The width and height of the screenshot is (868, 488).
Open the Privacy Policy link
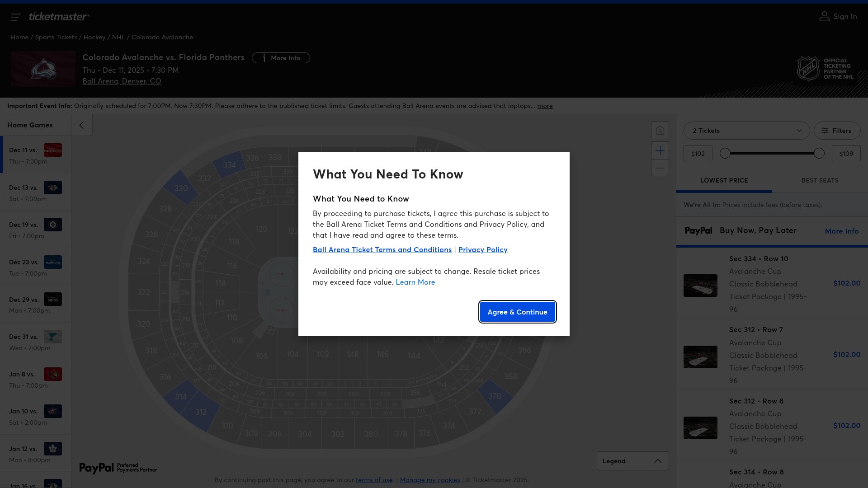pos(483,249)
